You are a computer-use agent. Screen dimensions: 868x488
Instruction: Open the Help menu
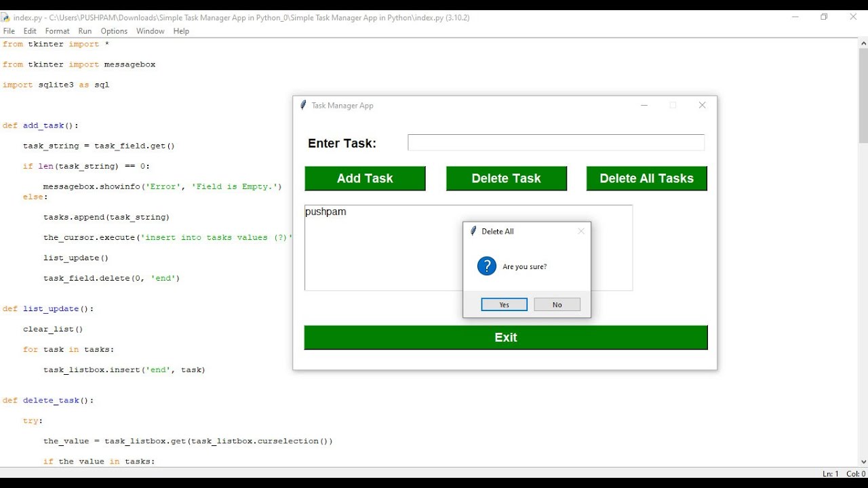pyautogui.click(x=181, y=31)
